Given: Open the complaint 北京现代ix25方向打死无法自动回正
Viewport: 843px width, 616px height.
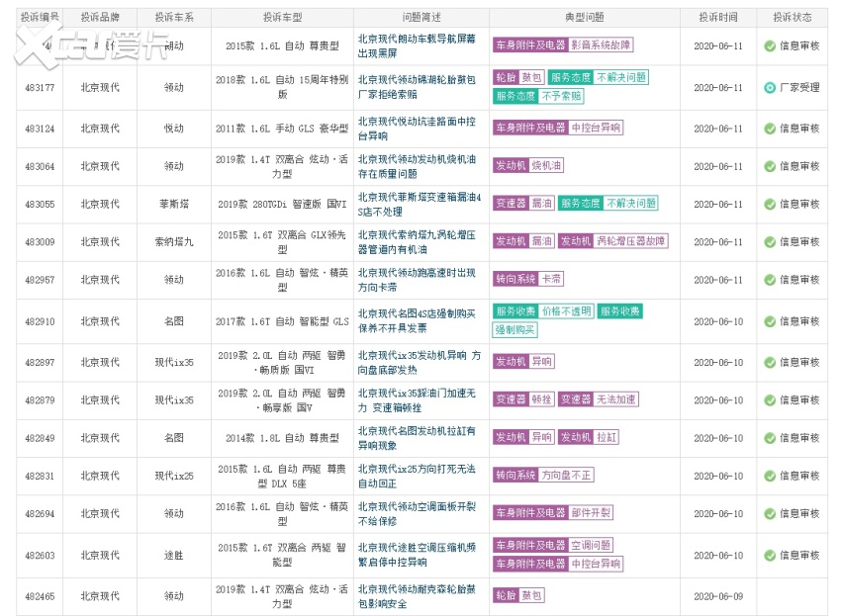Looking at the screenshot, I should [417, 476].
